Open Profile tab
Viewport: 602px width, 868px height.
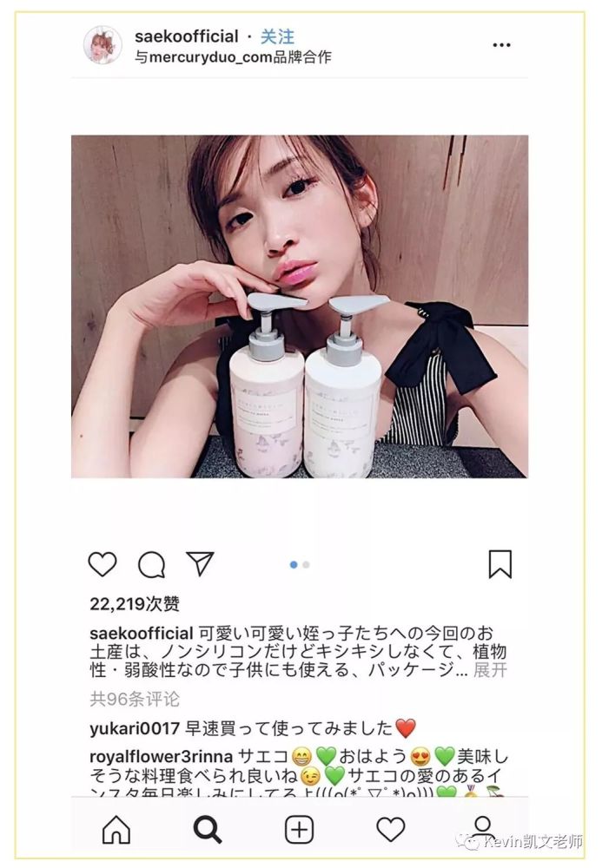pyautogui.click(x=482, y=827)
